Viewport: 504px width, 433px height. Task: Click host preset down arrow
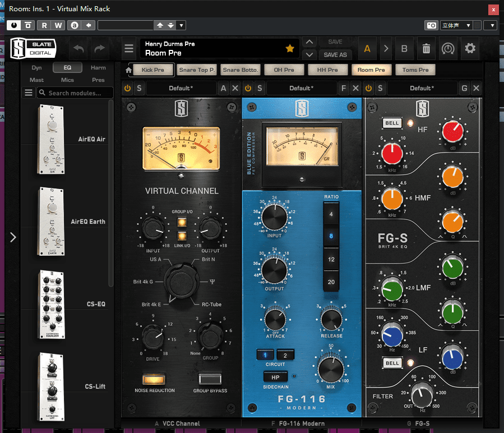(170, 25)
